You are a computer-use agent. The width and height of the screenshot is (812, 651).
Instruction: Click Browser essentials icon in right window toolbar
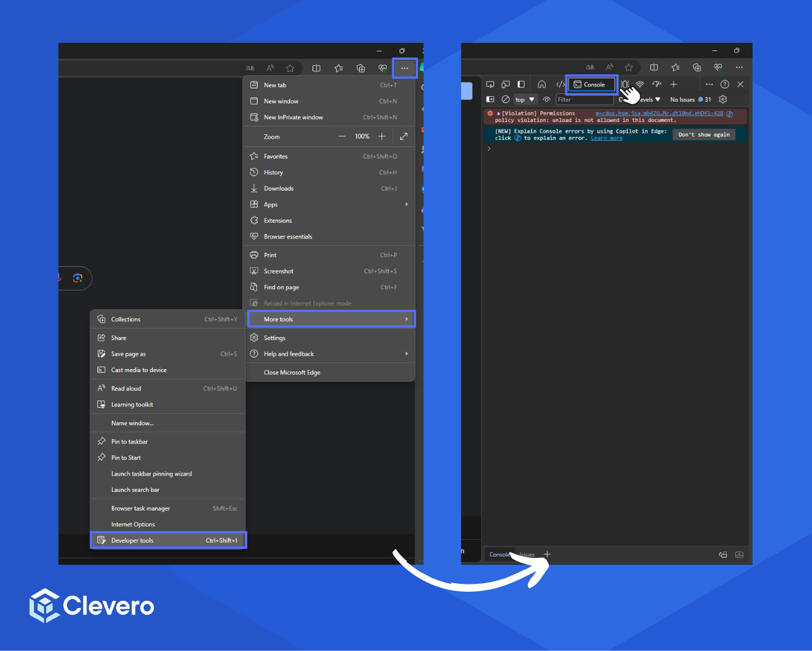point(718,67)
